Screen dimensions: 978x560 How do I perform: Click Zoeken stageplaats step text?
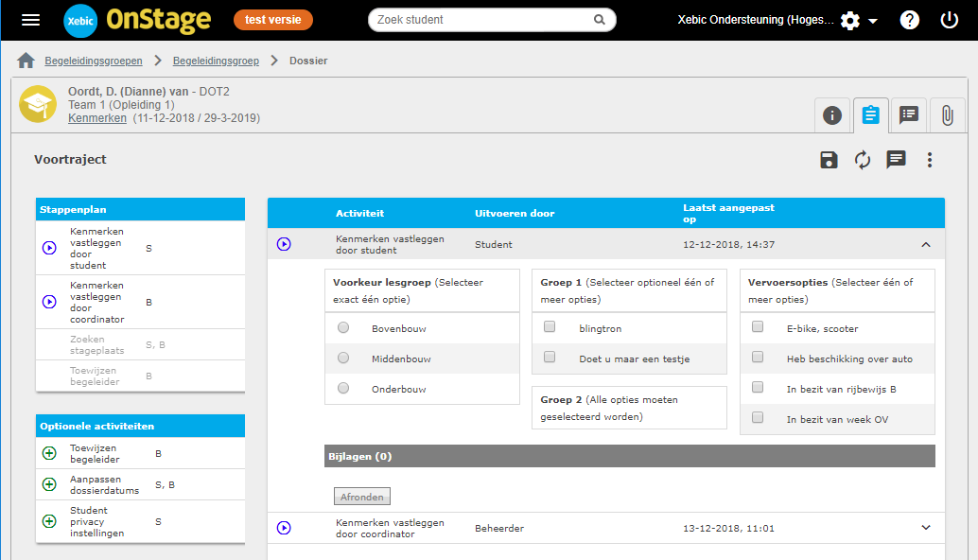click(96, 345)
